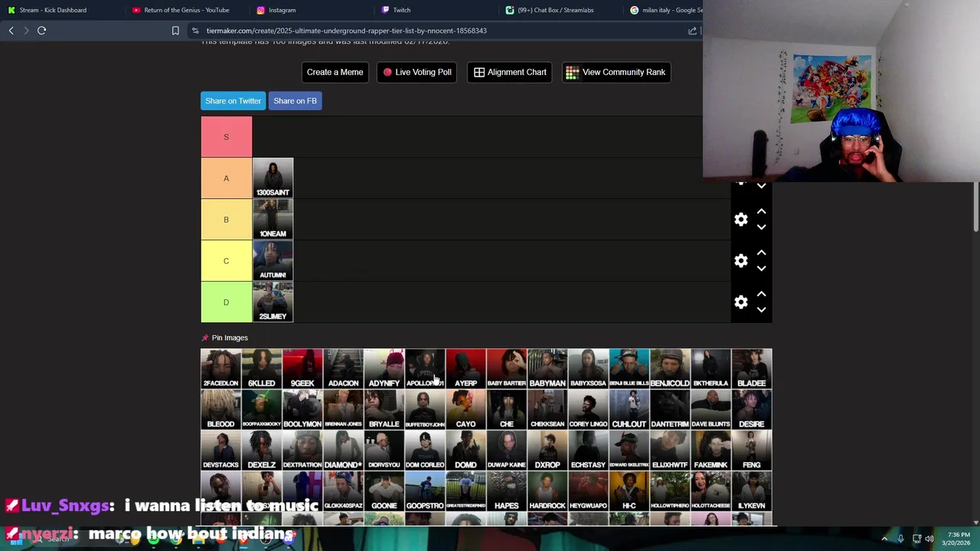Select the HARDROCK thumbnail
This screenshot has height=551, width=980.
(x=547, y=491)
